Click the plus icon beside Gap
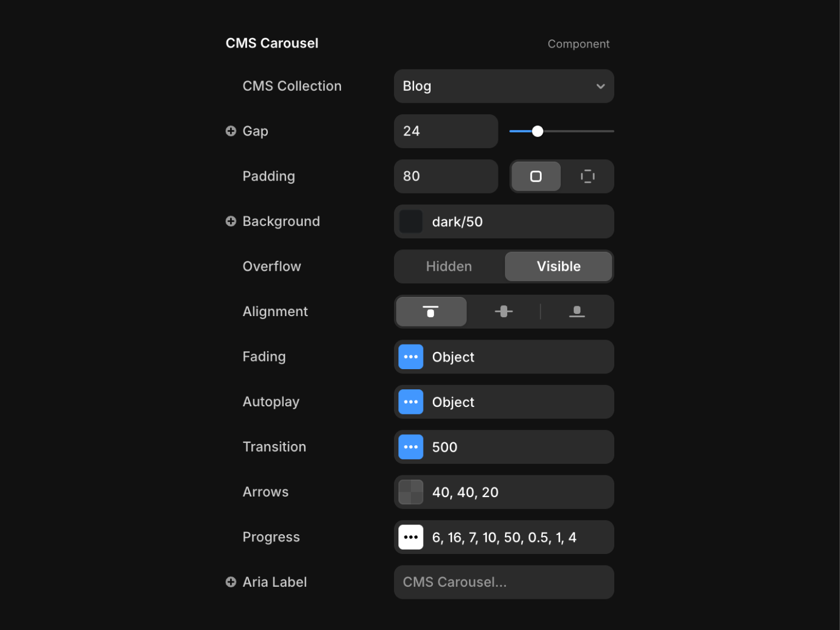The image size is (840, 630). coord(231,131)
